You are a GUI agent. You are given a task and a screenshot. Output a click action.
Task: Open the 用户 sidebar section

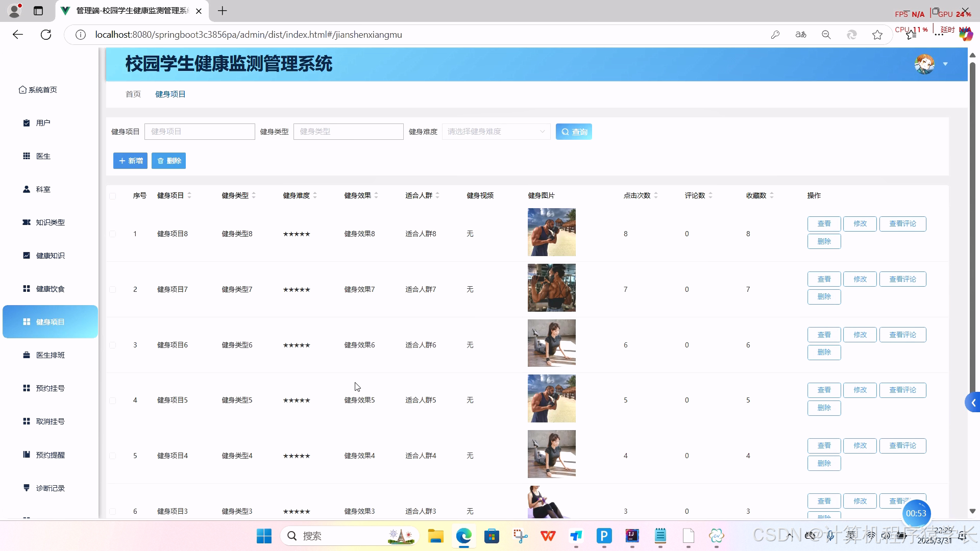pyautogui.click(x=43, y=122)
